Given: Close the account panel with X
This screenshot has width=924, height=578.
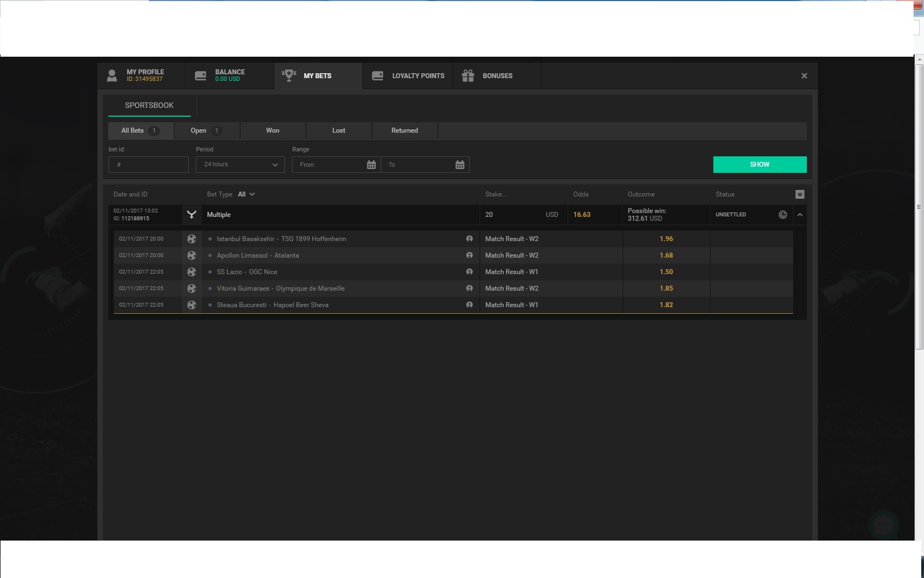Looking at the screenshot, I should pyautogui.click(x=804, y=76).
